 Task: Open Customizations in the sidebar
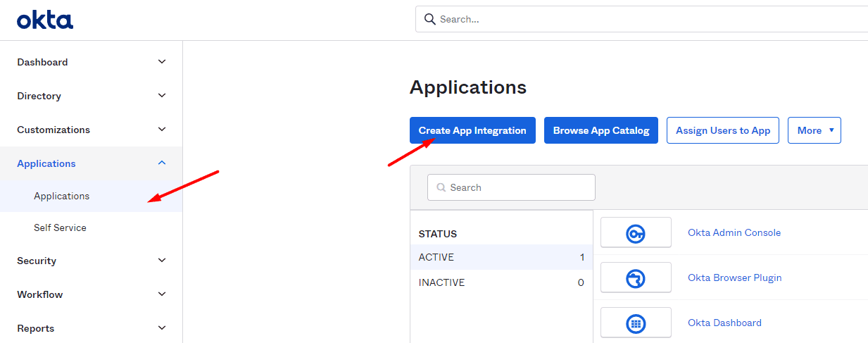(x=54, y=130)
